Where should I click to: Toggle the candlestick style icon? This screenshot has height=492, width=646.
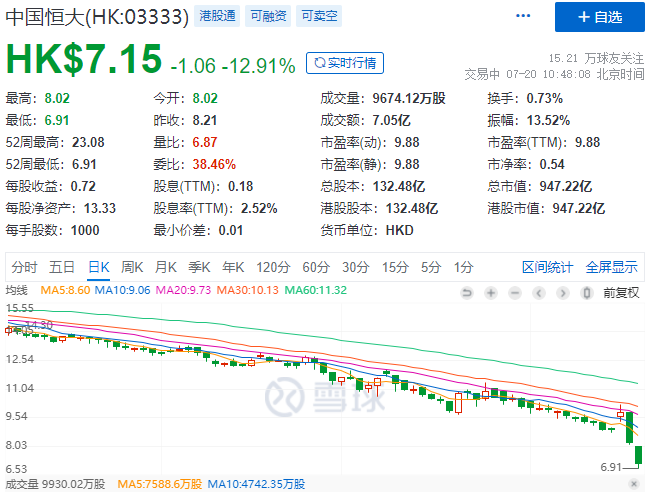pos(587,293)
